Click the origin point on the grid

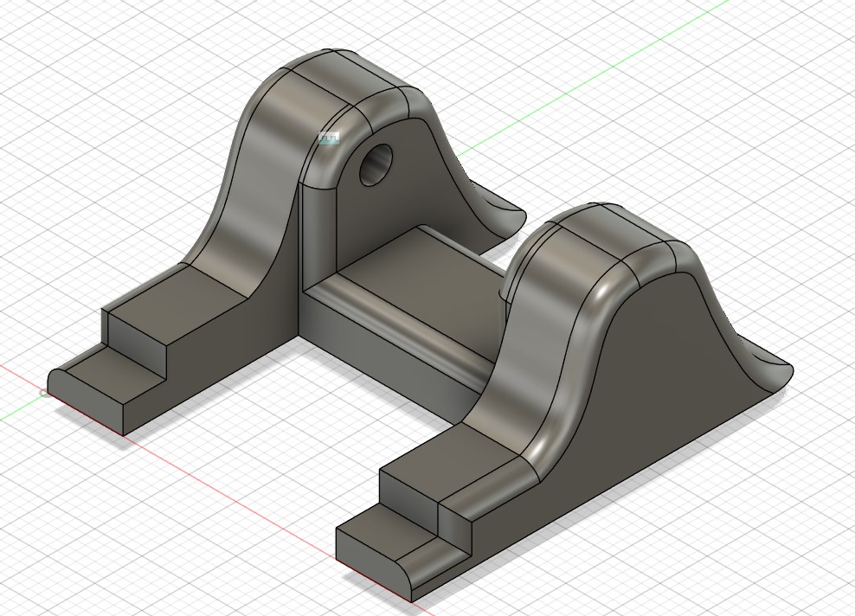pyautogui.click(x=44, y=394)
